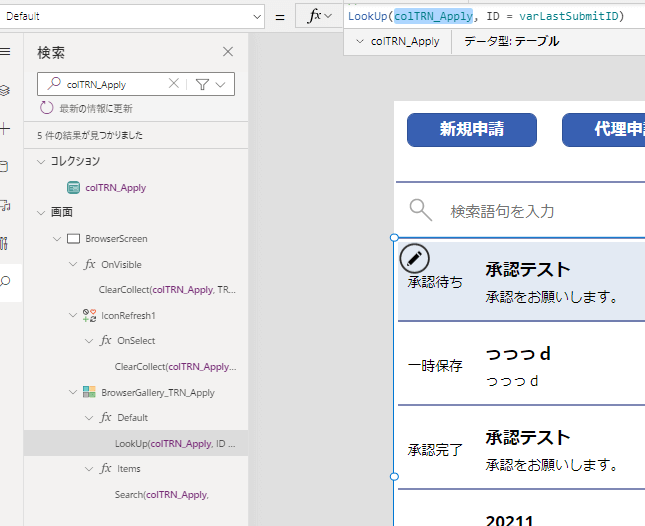Click the データ型: テーブル label
Viewport: 645px width, 526px height.
512,41
